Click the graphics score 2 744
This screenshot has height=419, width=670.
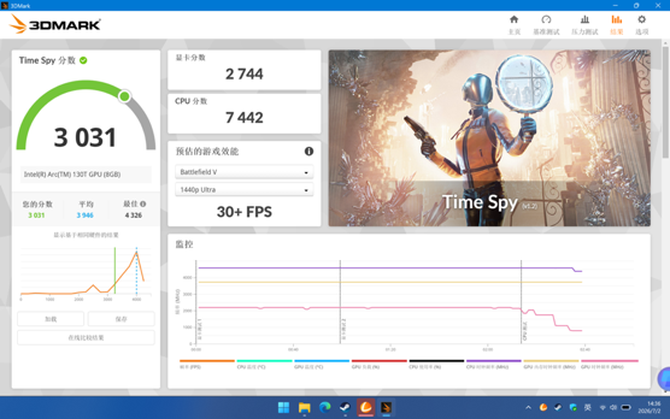244,74
